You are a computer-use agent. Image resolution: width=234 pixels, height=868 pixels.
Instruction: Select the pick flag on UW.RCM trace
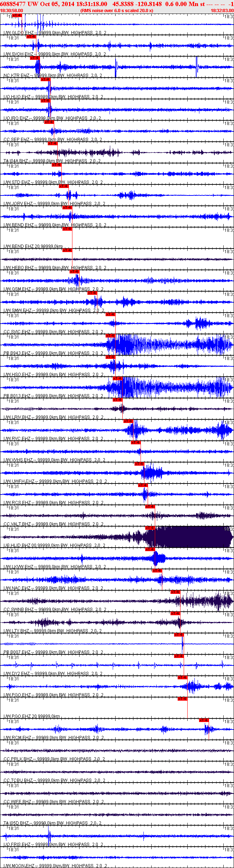[204, 720]
